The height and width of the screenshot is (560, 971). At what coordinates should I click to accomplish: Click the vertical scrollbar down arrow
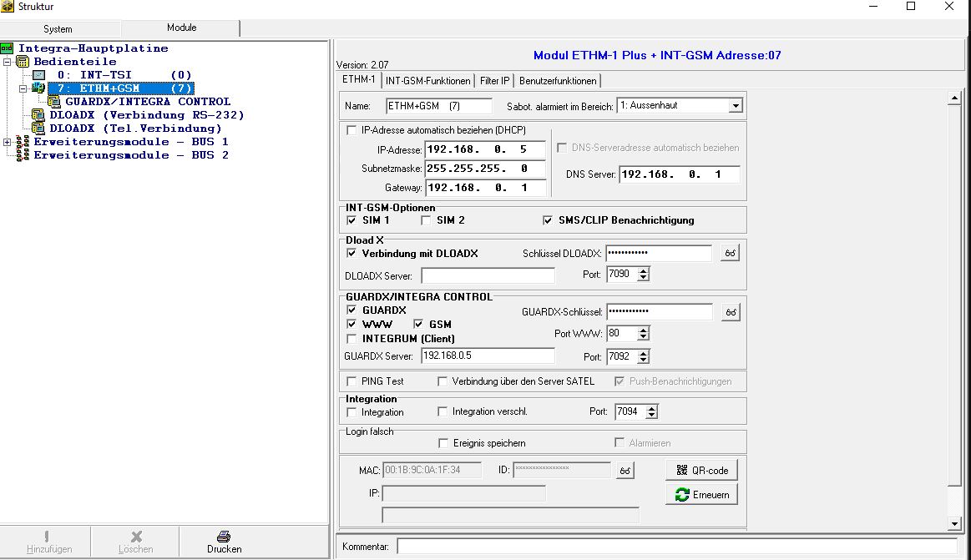[956, 523]
